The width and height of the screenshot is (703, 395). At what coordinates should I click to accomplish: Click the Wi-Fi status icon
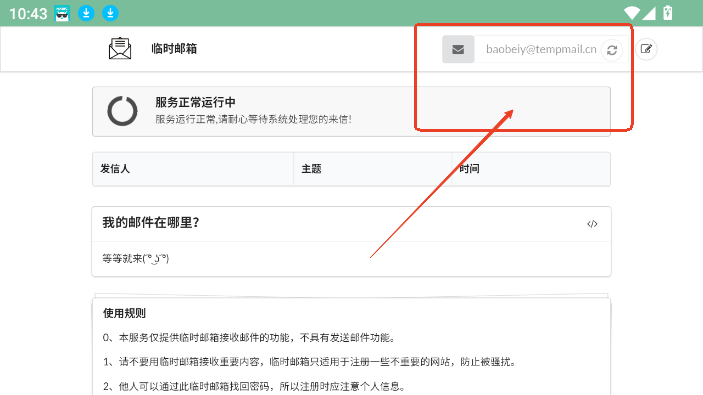pyautogui.click(x=632, y=13)
